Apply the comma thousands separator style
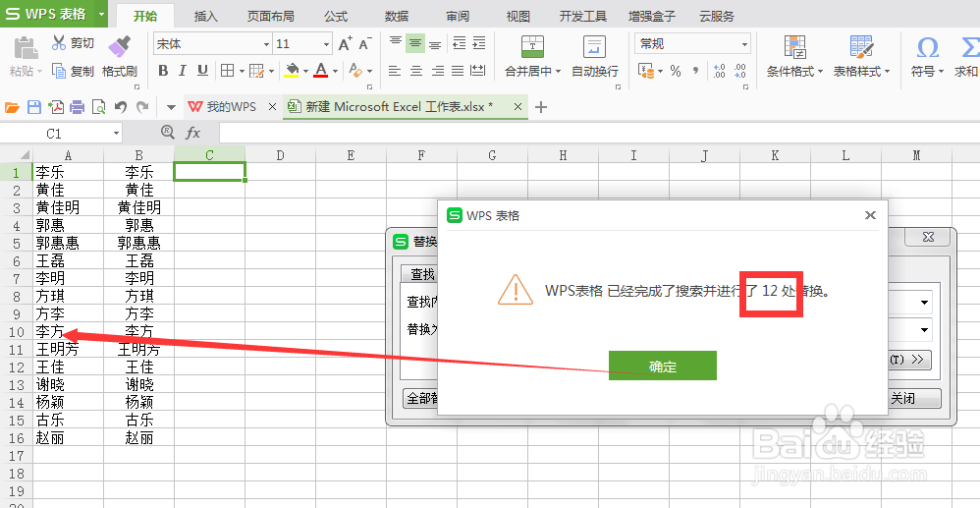The image size is (980, 508). 695,71
